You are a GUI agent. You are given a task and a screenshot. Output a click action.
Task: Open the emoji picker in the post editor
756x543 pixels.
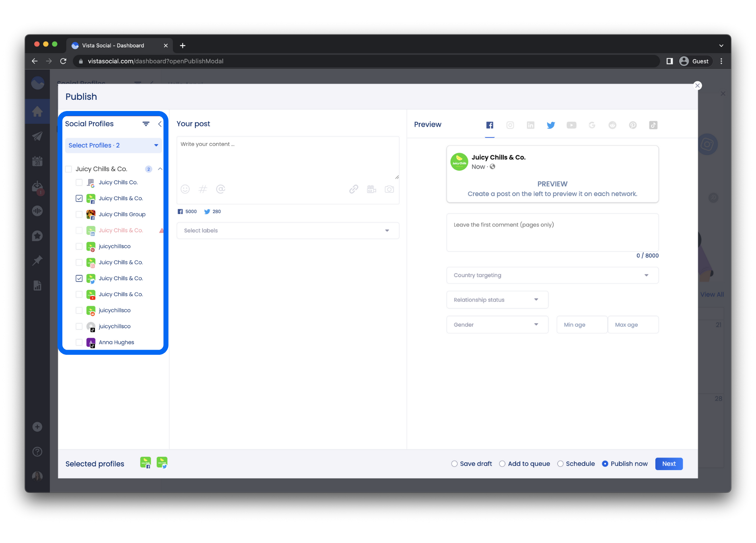click(185, 189)
